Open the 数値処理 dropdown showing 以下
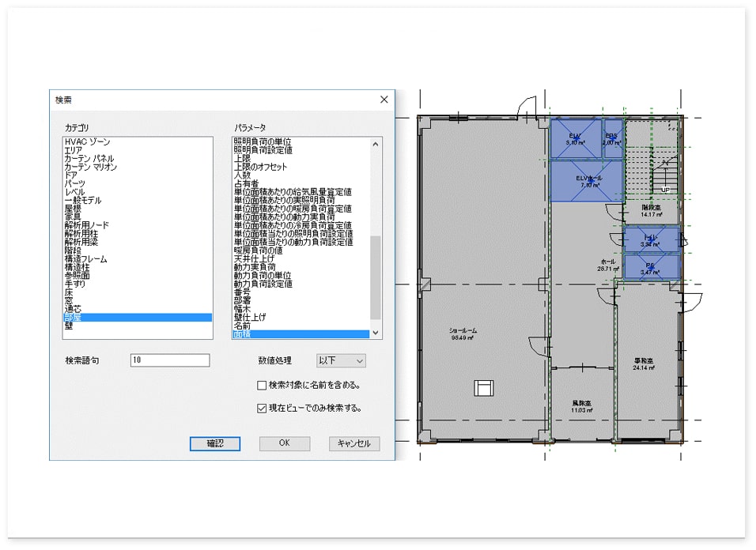 [x=341, y=360]
